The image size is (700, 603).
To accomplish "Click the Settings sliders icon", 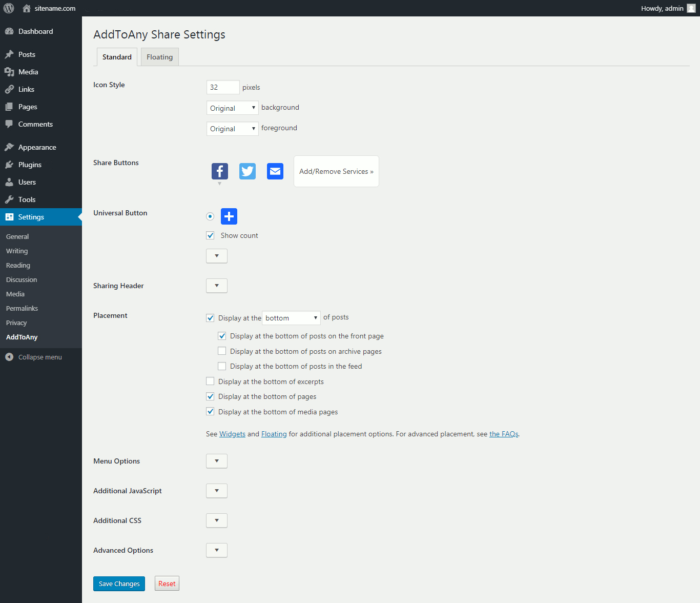I will 9,217.
